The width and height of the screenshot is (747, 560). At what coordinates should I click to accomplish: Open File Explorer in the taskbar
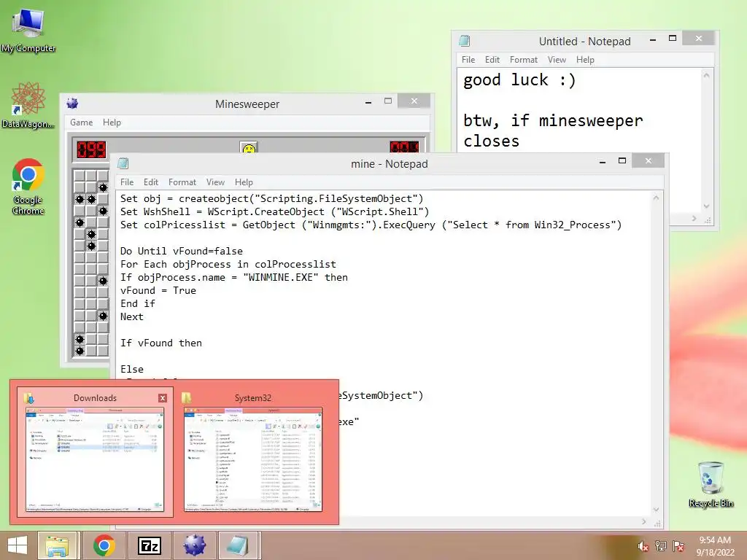[57, 545]
